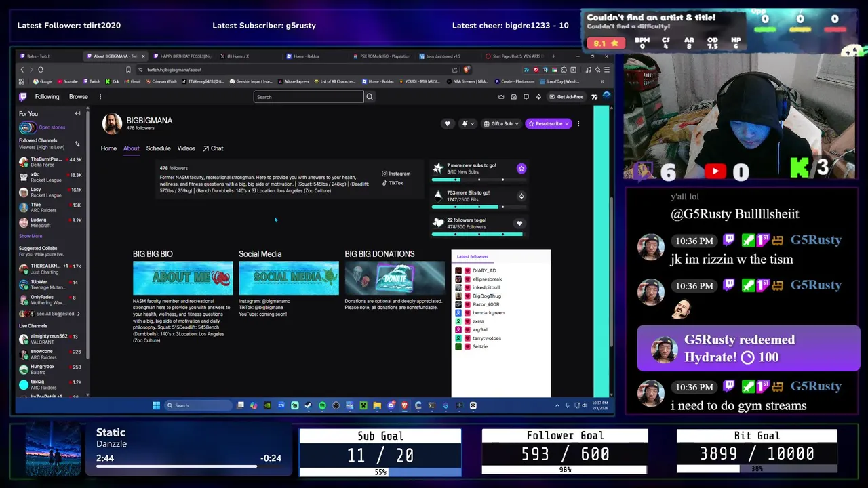The image size is (868, 488).
Task: Click the heart icon on followers goal
Action: point(519,223)
